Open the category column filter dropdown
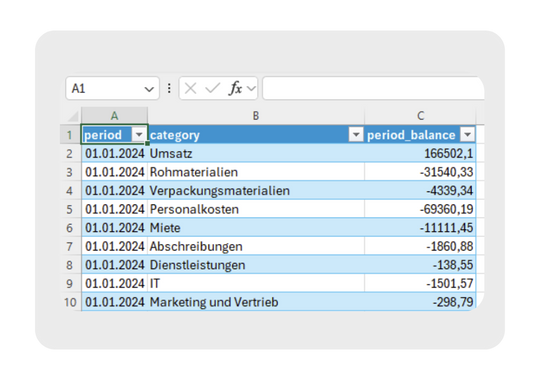Viewport: 540px width, 380px height. tap(356, 134)
